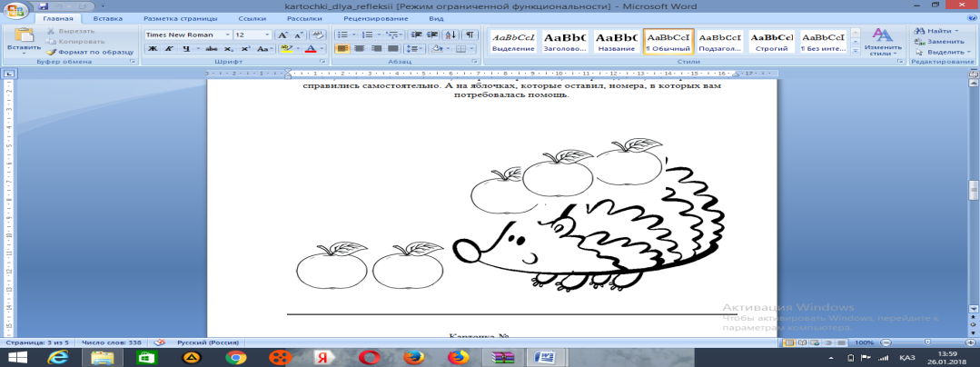The width and height of the screenshot is (980, 367).
Task: Align text right
Action: [376, 49]
